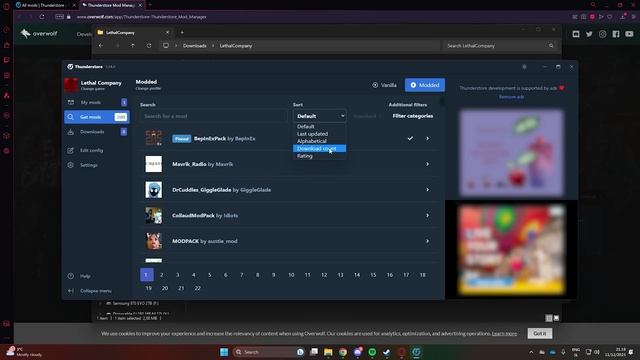Click the Mavrik_Radio mod thumbnail

(153, 164)
